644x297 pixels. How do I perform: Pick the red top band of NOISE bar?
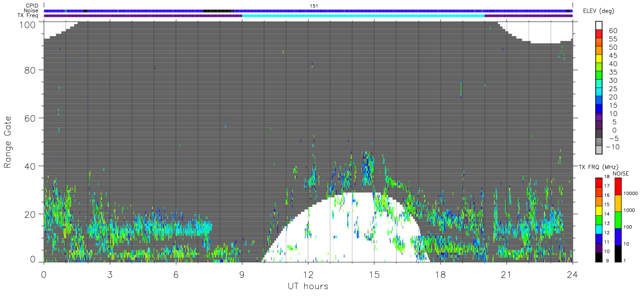tap(618, 186)
